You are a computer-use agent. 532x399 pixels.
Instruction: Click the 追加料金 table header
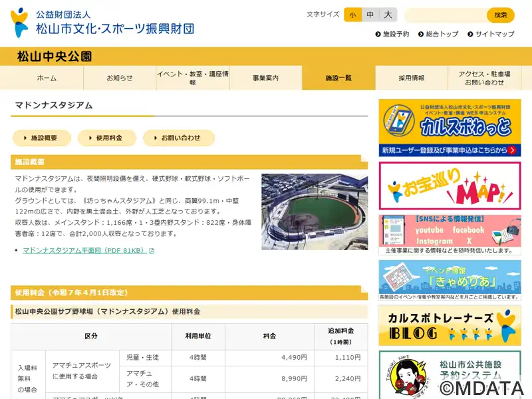coord(341,336)
